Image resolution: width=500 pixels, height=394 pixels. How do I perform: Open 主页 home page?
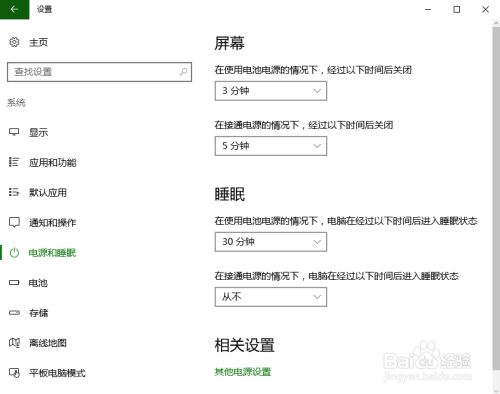pyautogui.click(x=38, y=42)
